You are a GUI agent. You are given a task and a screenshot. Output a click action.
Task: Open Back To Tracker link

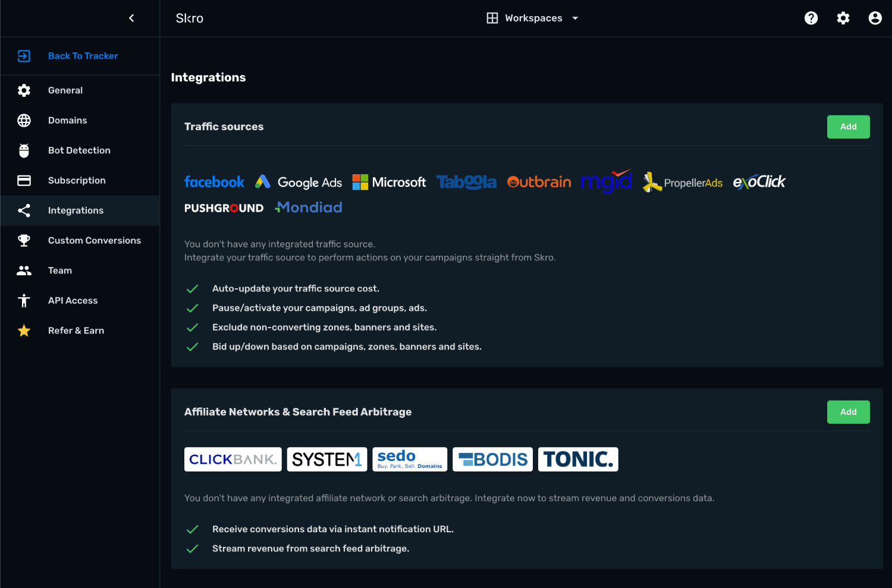pos(83,56)
